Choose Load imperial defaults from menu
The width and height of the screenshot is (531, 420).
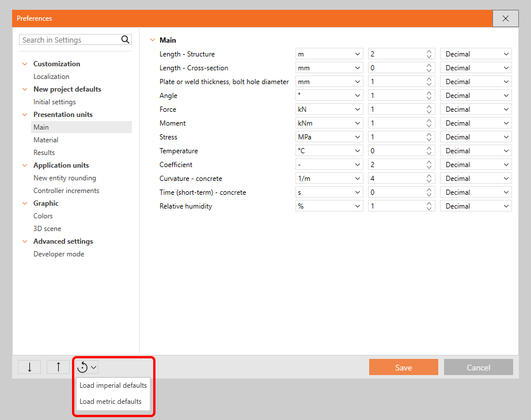113,385
